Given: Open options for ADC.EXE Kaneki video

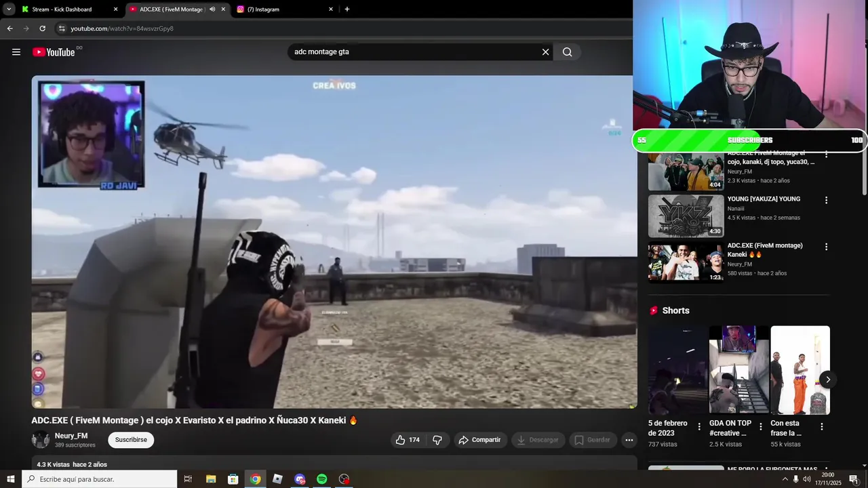Looking at the screenshot, I should 826,247.
